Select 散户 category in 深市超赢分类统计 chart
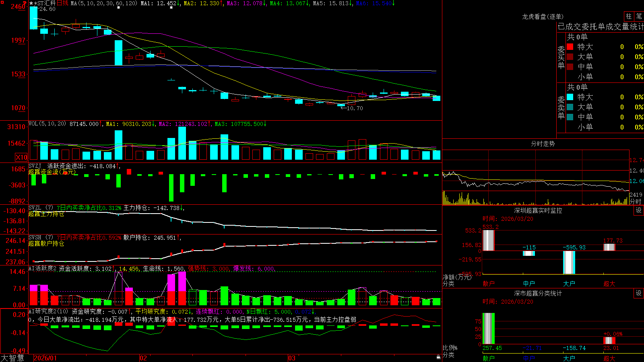The width and height of the screenshot is (644, 362). point(488,358)
